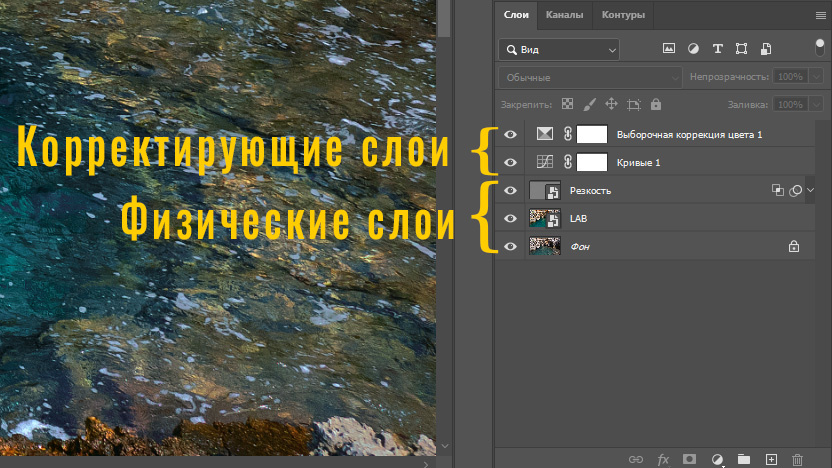The height and width of the screenshot is (468, 832).
Task: Create new fill or adjustment layer
Action: [x=717, y=460]
